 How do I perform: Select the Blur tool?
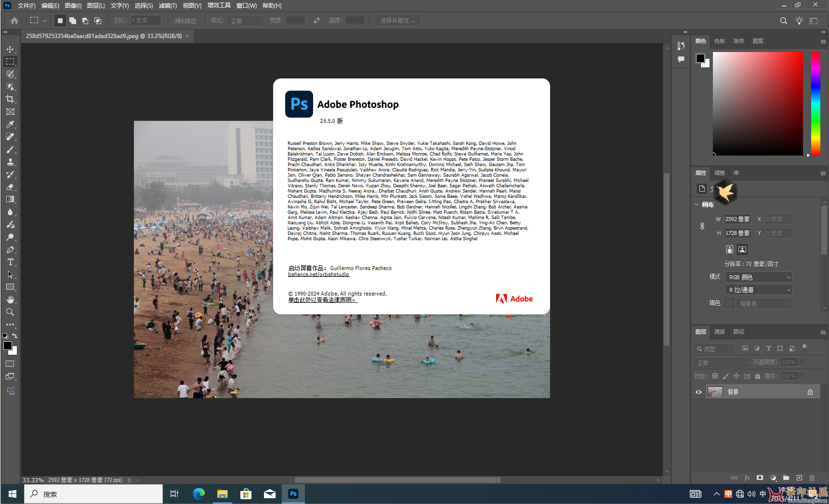click(10, 212)
